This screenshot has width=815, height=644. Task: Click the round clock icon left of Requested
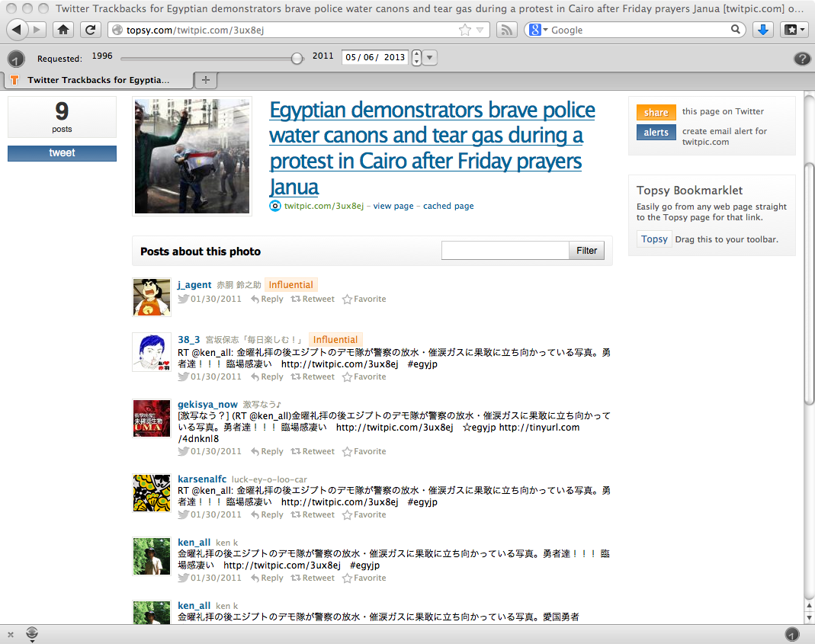[16, 59]
